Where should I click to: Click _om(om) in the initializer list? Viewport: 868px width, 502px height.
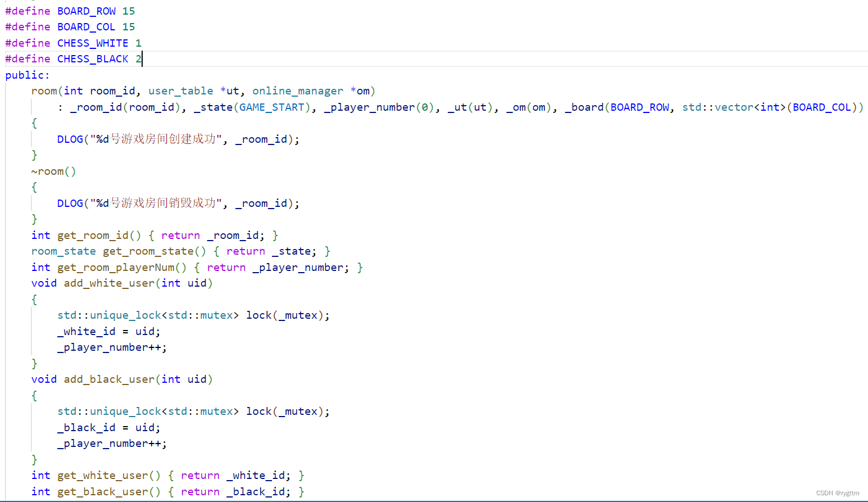tap(529, 107)
